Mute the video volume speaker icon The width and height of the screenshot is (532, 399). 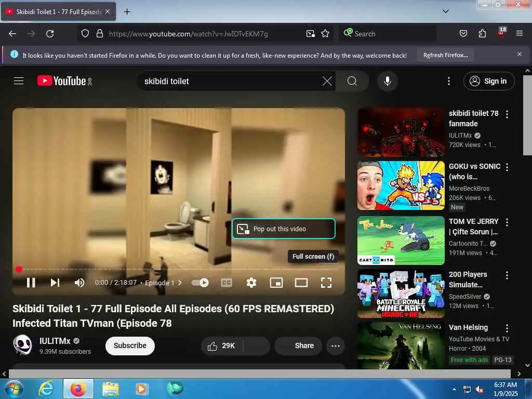point(79,283)
